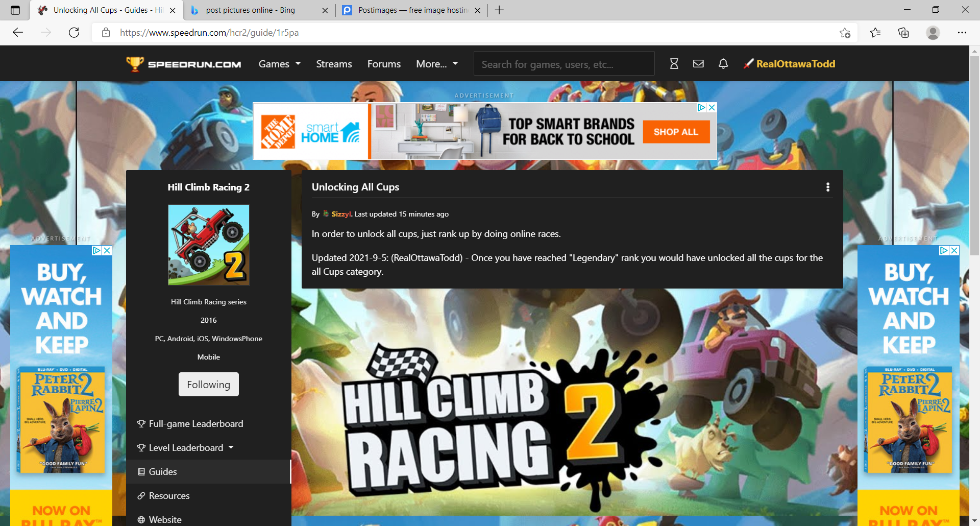This screenshot has width=980, height=526.
Task: Open the browser Settings and more menu
Action: [962, 33]
